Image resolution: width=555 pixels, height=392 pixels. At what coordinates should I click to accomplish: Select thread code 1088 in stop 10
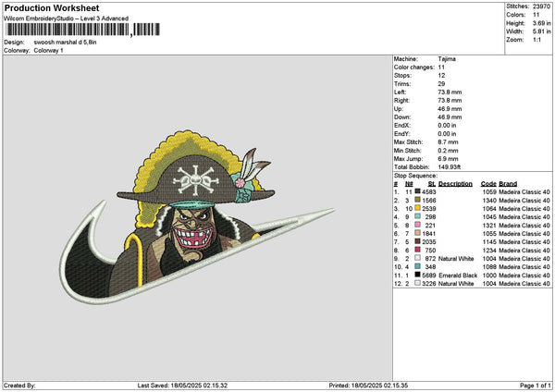[x=489, y=267]
